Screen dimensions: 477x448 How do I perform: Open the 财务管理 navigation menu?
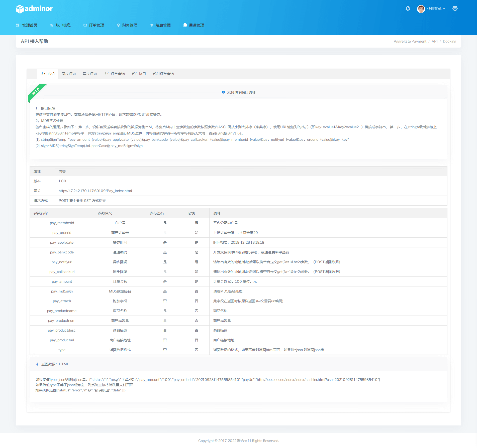127,25
